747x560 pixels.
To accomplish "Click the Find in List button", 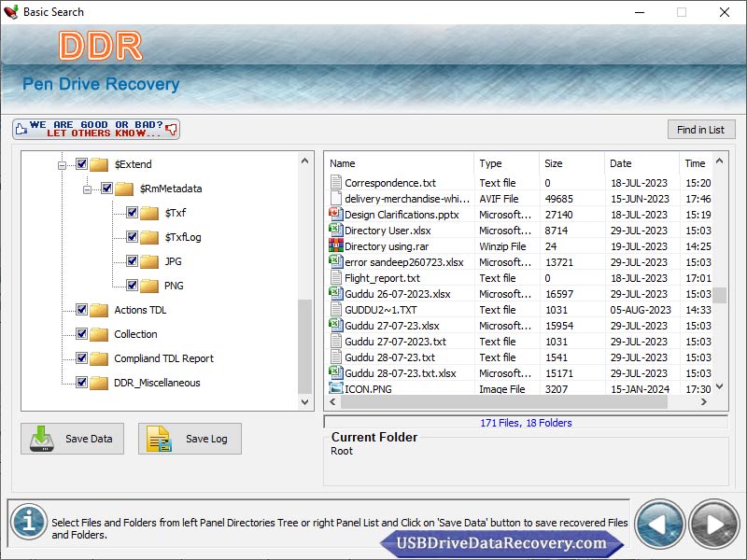I will point(701,130).
